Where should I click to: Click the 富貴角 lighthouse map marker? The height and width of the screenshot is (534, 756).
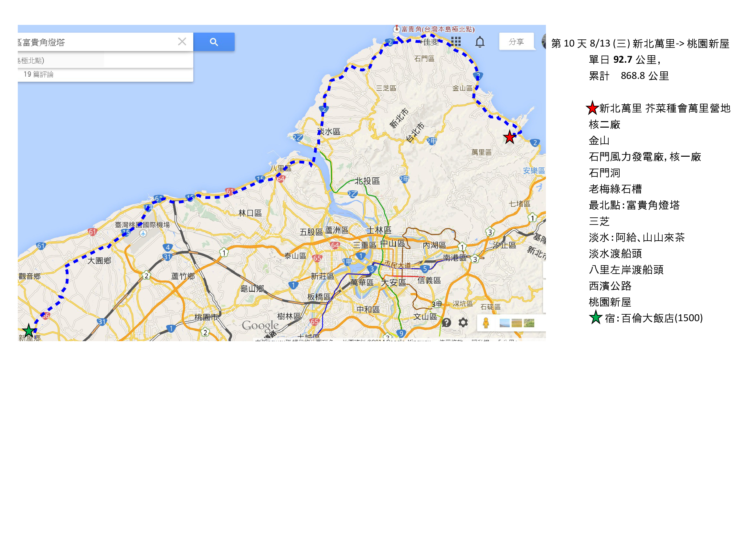(397, 29)
